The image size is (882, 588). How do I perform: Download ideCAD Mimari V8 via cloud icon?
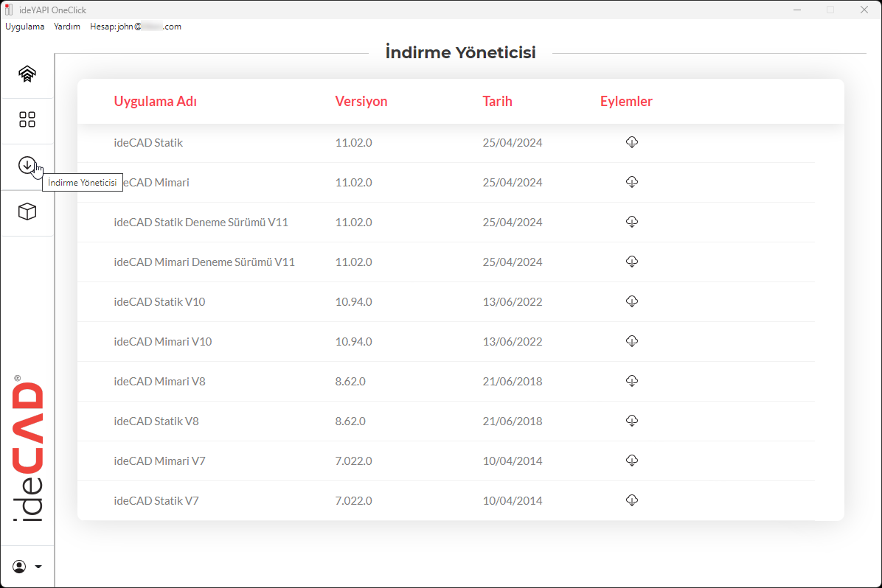click(631, 381)
